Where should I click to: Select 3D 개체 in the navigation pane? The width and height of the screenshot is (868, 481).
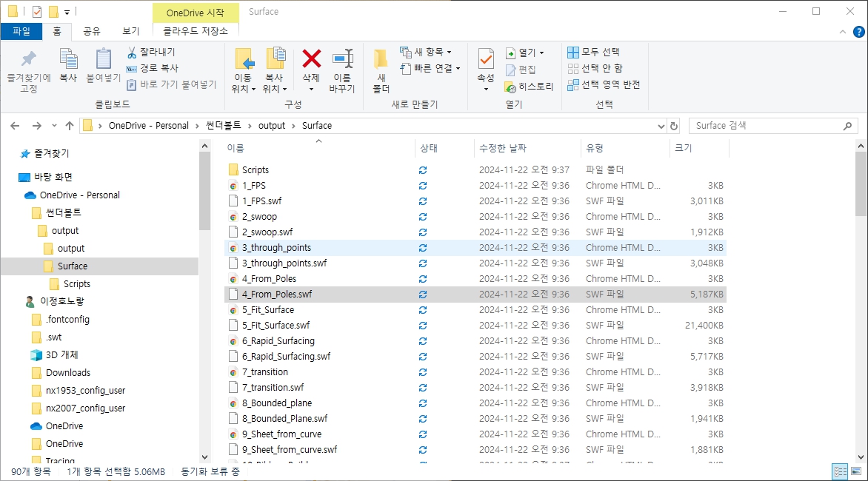(62, 355)
